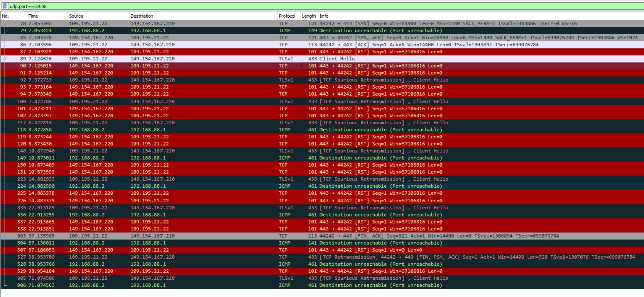
Task: Select time cell 8.873244 of packet 119
Action: pyautogui.click(x=40, y=136)
